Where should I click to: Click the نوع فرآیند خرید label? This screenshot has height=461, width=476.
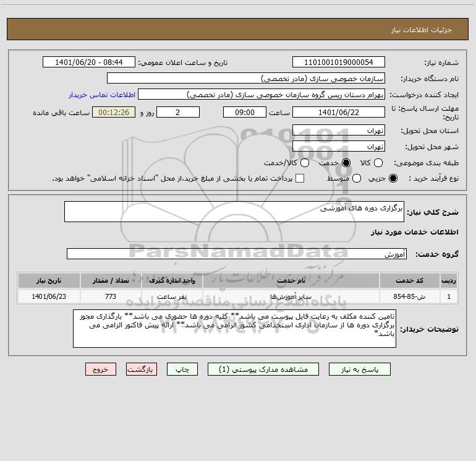434,178
